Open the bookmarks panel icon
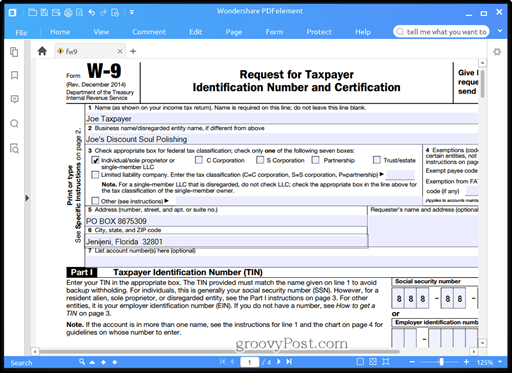The image size is (512, 373). (x=14, y=75)
